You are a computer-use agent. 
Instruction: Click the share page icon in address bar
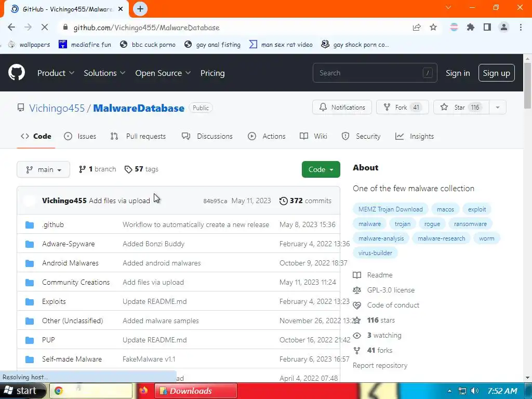coord(417,28)
